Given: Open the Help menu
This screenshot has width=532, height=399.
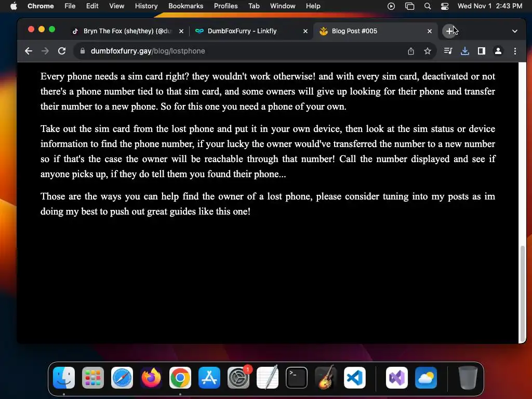Looking at the screenshot, I should [313, 6].
